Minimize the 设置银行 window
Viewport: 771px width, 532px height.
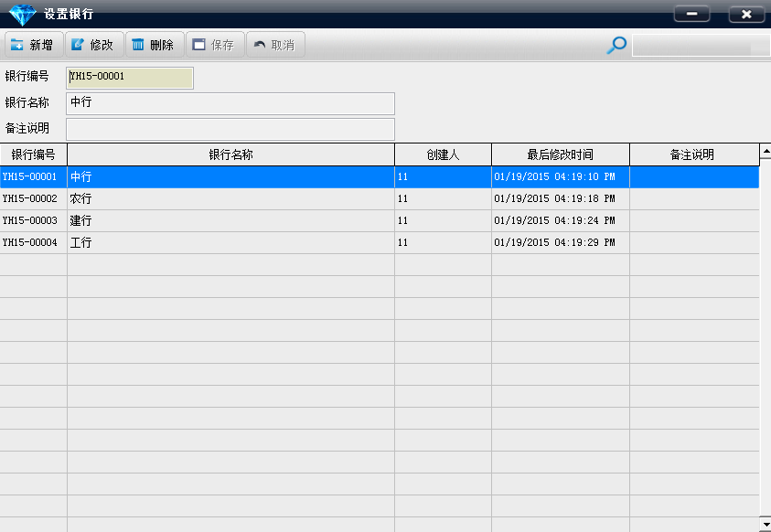pos(691,14)
